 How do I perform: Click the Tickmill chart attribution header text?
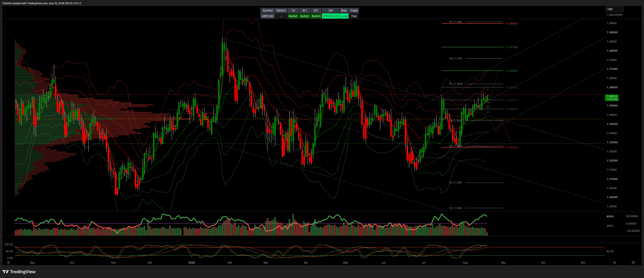coord(42,3)
